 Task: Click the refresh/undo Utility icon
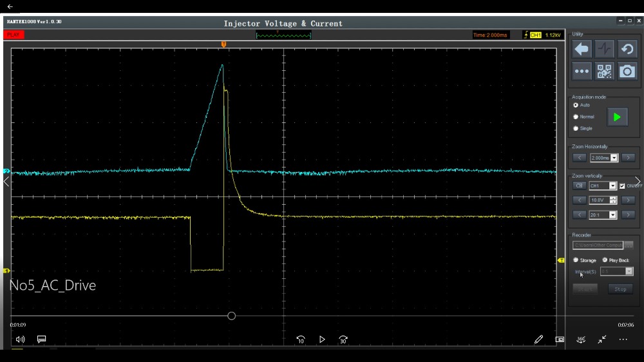pyautogui.click(x=627, y=50)
